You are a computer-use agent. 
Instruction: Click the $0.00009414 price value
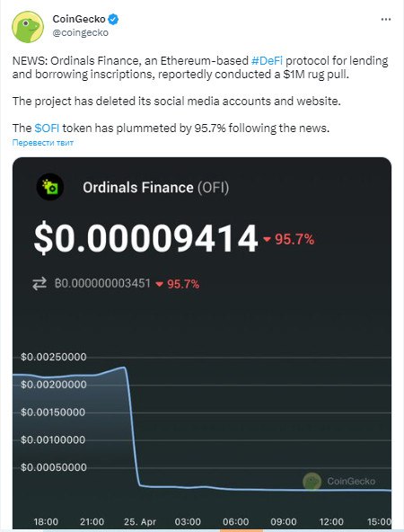(145, 238)
